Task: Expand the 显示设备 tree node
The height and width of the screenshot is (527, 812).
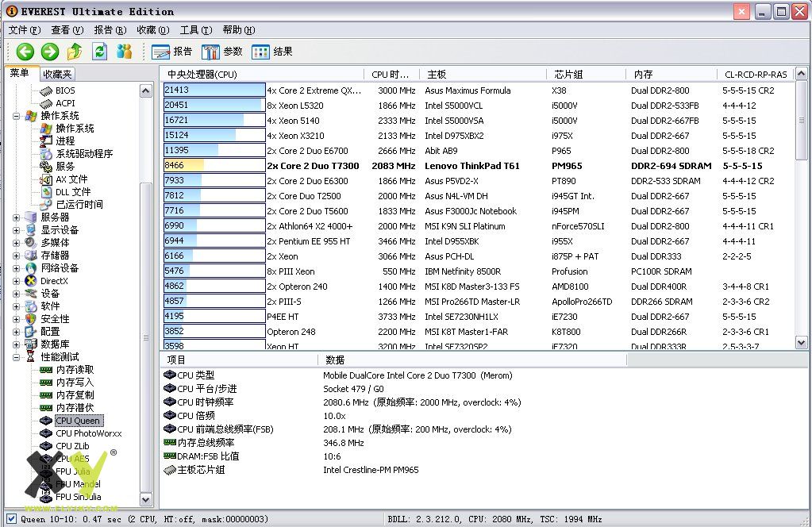Action: coord(17,230)
